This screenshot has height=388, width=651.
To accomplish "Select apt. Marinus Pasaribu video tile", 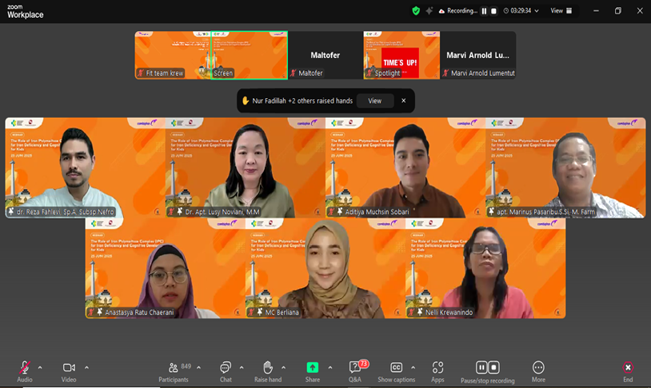I will coord(566,168).
